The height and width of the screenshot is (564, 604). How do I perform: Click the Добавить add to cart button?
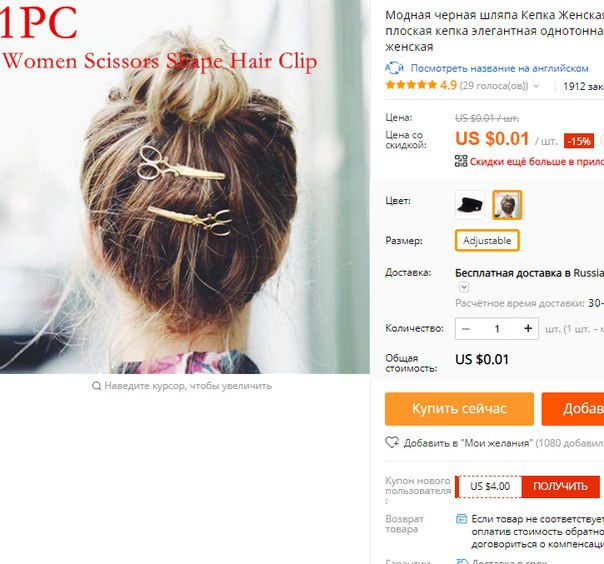point(573,409)
